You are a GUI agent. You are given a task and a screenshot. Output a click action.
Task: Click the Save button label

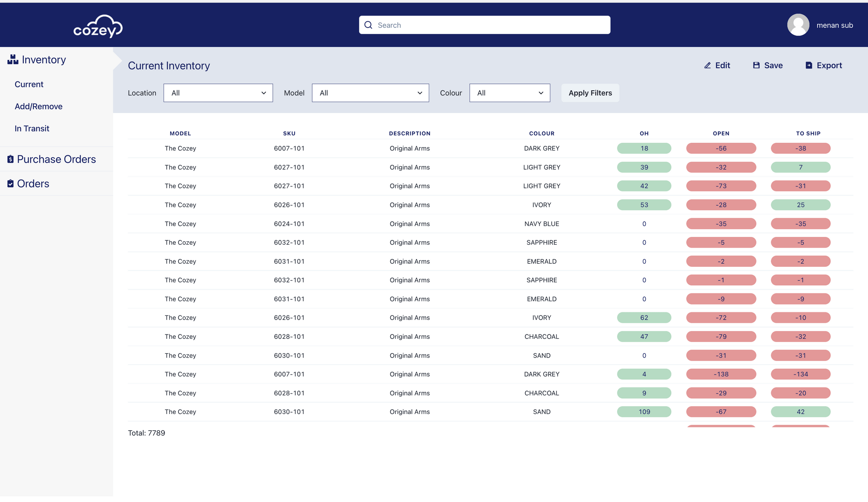773,66
